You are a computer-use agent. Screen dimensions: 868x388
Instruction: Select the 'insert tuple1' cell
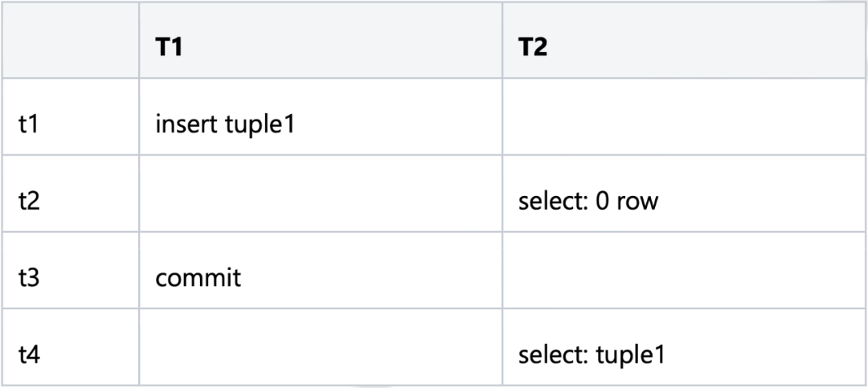click(x=321, y=116)
